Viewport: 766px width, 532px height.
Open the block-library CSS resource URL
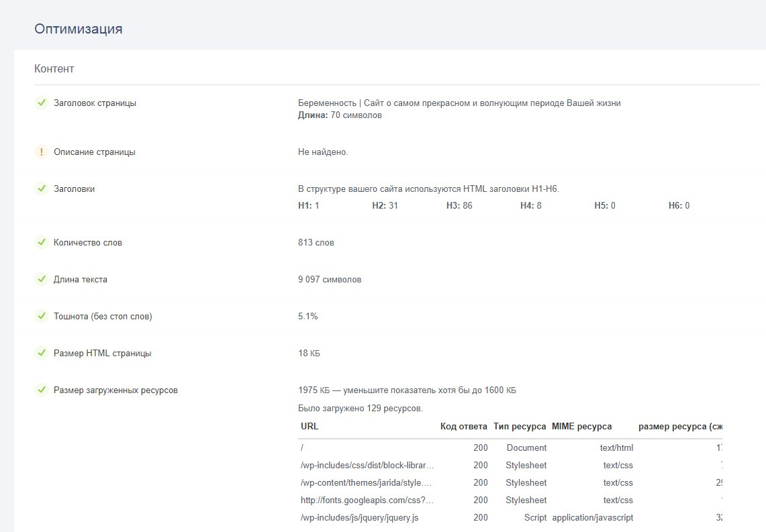pyautogui.click(x=367, y=465)
